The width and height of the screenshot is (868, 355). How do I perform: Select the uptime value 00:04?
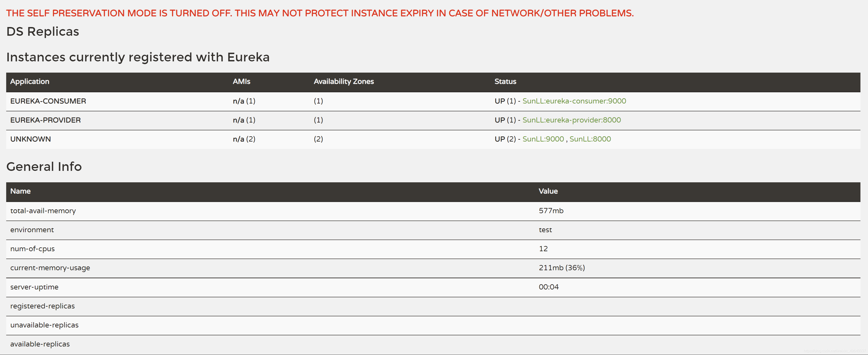(549, 287)
